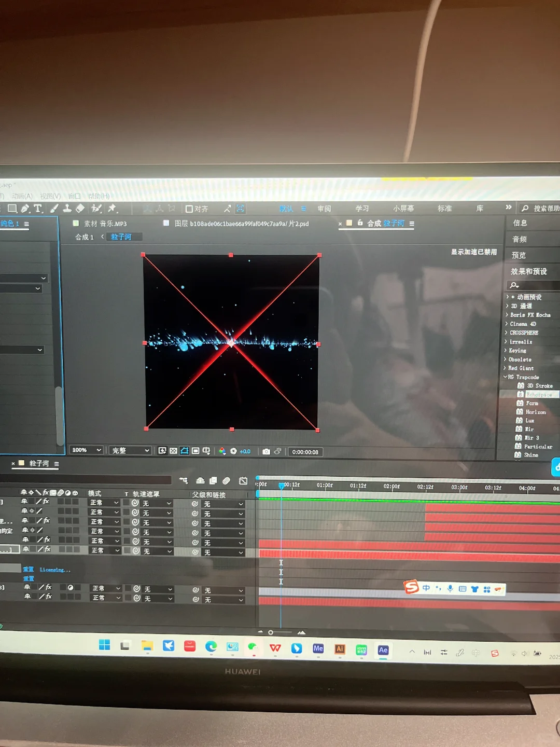This screenshot has width=560, height=747.
Task: Toggle lock on 合成 粒子河 viewer tab
Action: coord(360,223)
